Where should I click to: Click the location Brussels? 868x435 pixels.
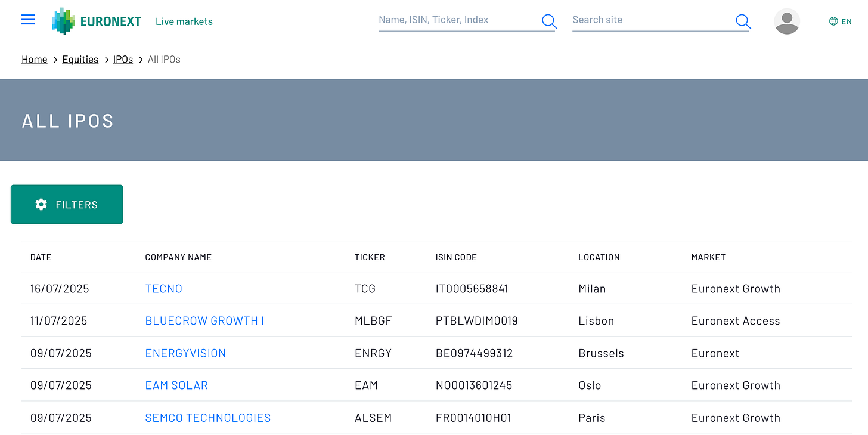pyautogui.click(x=601, y=353)
